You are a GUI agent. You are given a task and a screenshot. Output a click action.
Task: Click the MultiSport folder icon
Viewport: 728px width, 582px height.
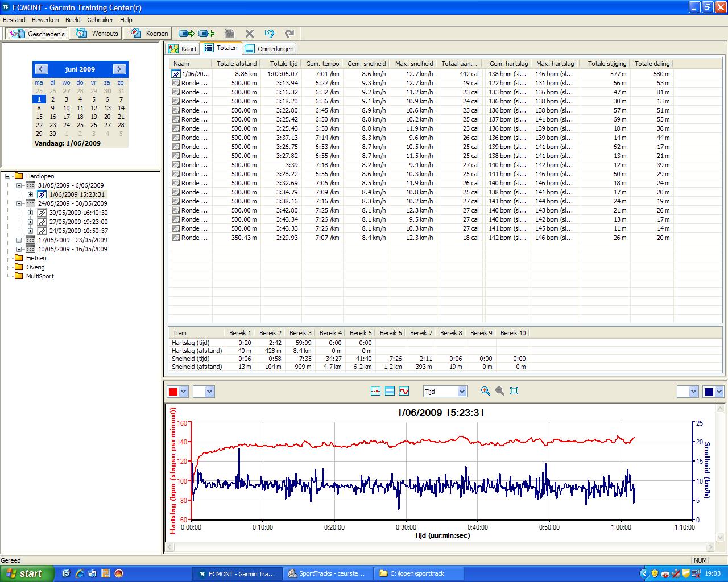[19, 276]
